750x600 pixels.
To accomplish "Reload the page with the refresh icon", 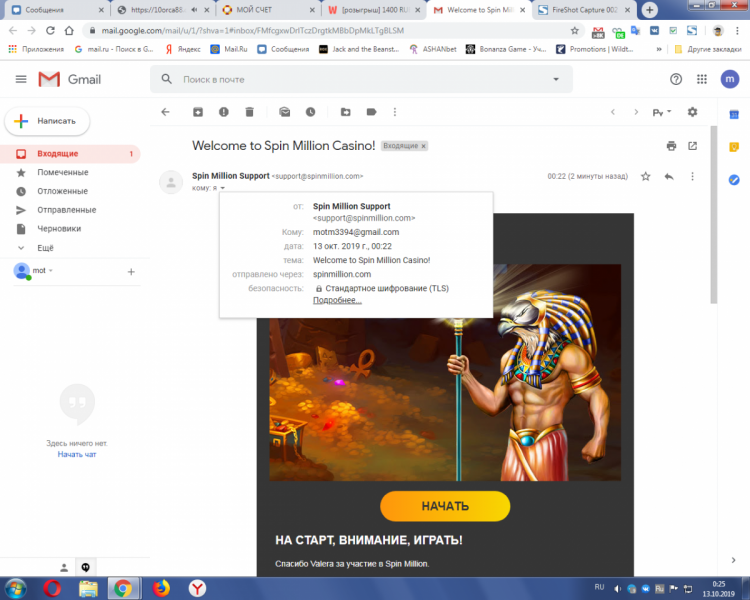I will pyautogui.click(x=50, y=31).
